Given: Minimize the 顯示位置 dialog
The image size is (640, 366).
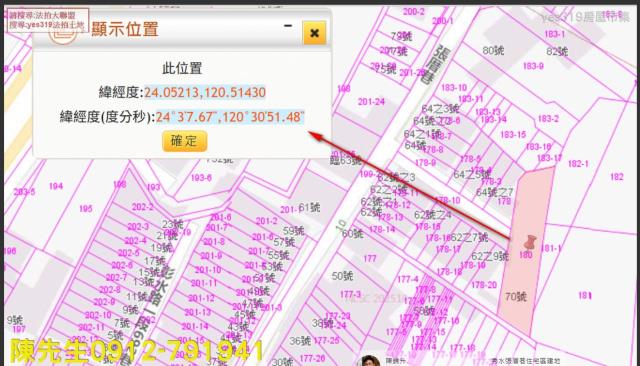Looking at the screenshot, I should [x=288, y=26].
